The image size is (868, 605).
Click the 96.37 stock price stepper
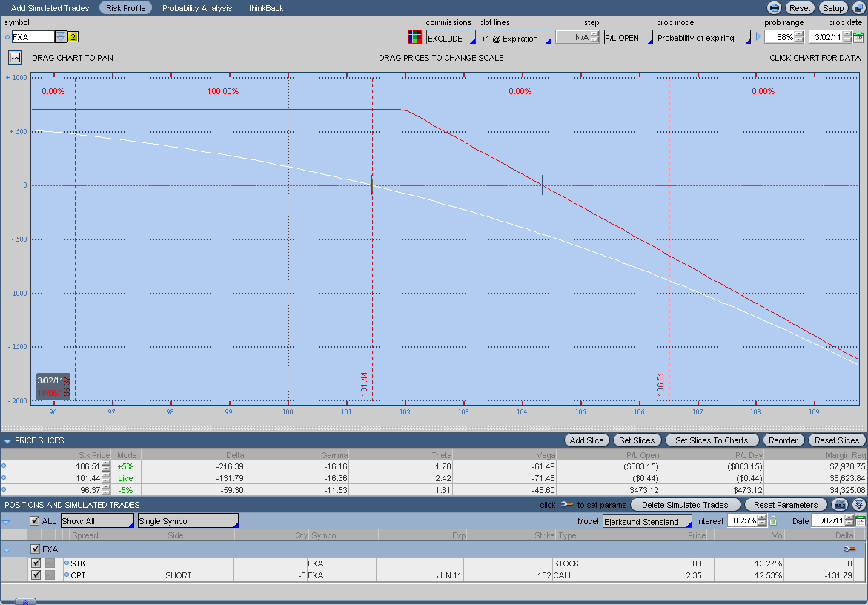[x=106, y=490]
